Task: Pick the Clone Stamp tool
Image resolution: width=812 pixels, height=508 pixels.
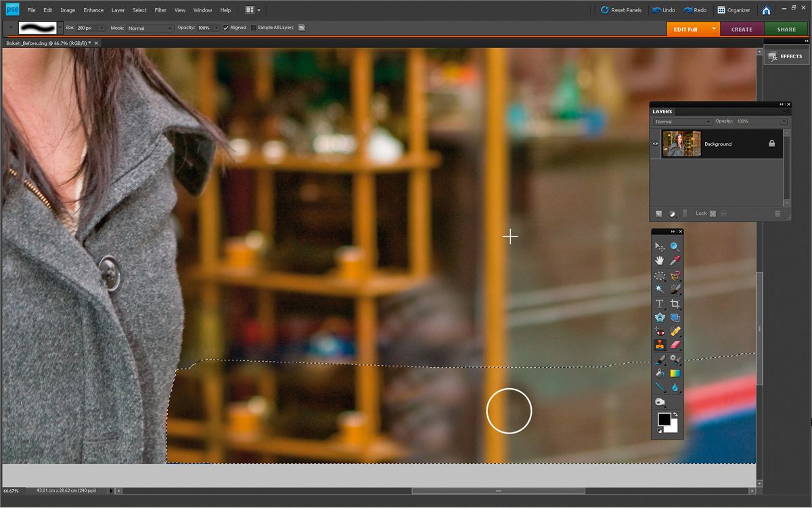Action: [660, 344]
